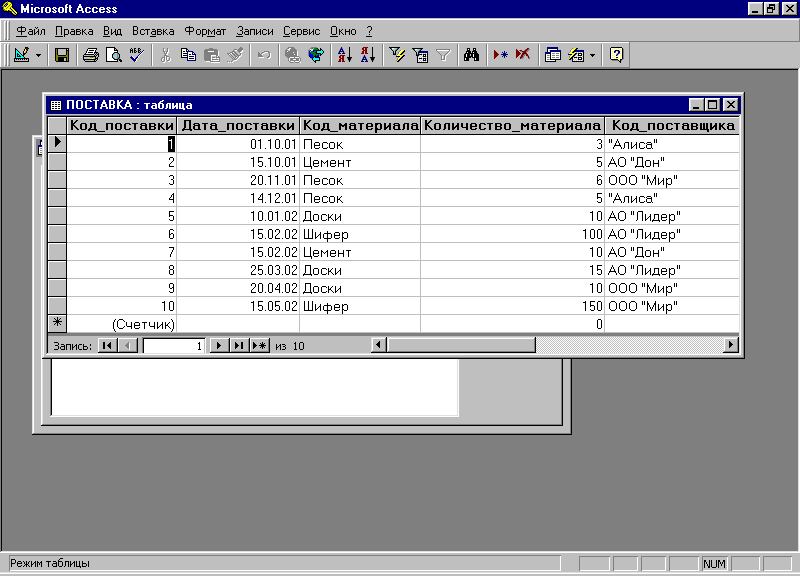Image resolution: width=800 pixels, height=576 pixels.
Task: Select the row with date 15.10.01
Action: point(57,162)
